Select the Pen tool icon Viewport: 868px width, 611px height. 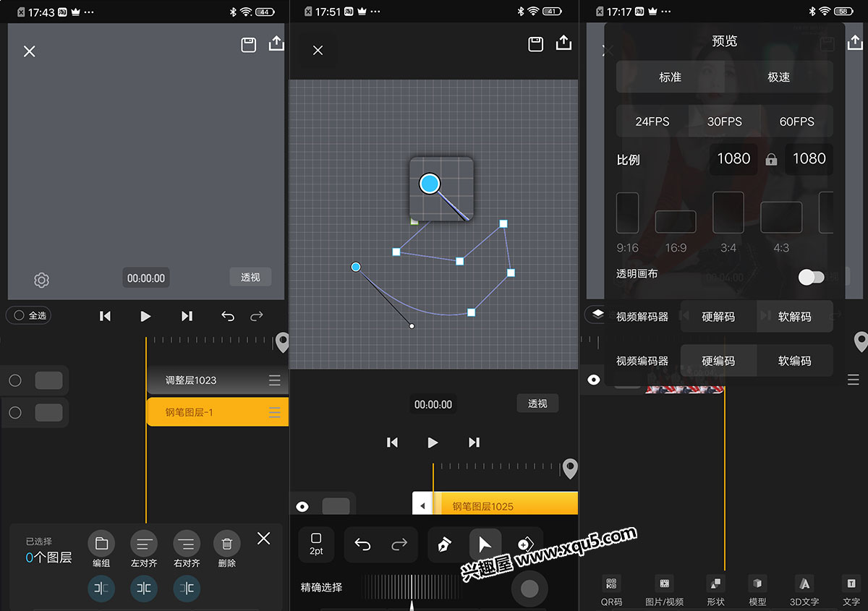[x=445, y=544]
